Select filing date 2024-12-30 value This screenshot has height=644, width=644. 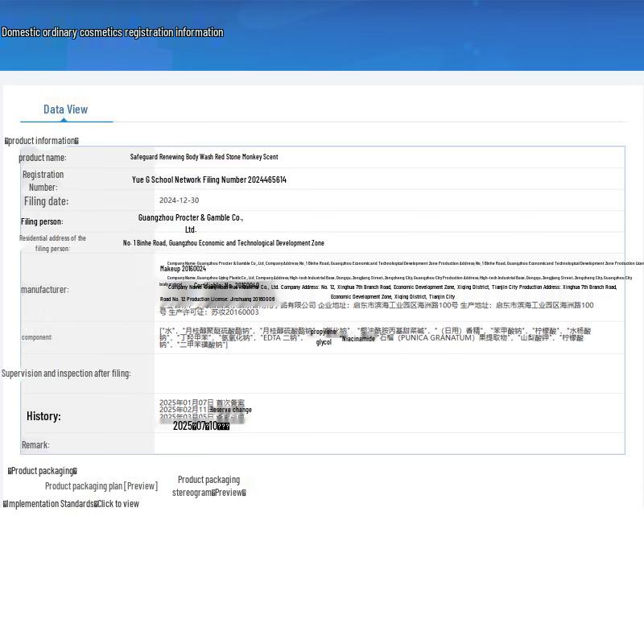179,200
